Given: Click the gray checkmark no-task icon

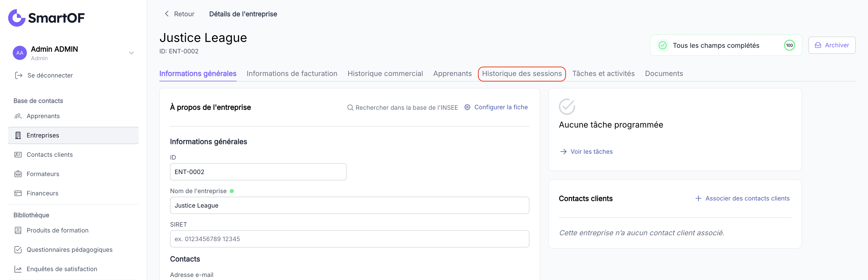Looking at the screenshot, I should (x=567, y=107).
